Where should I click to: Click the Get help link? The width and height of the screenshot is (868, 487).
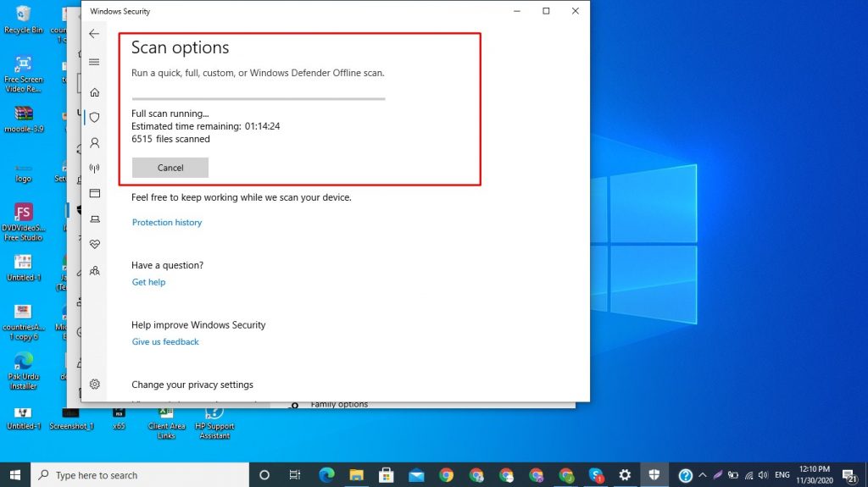pyautogui.click(x=148, y=282)
